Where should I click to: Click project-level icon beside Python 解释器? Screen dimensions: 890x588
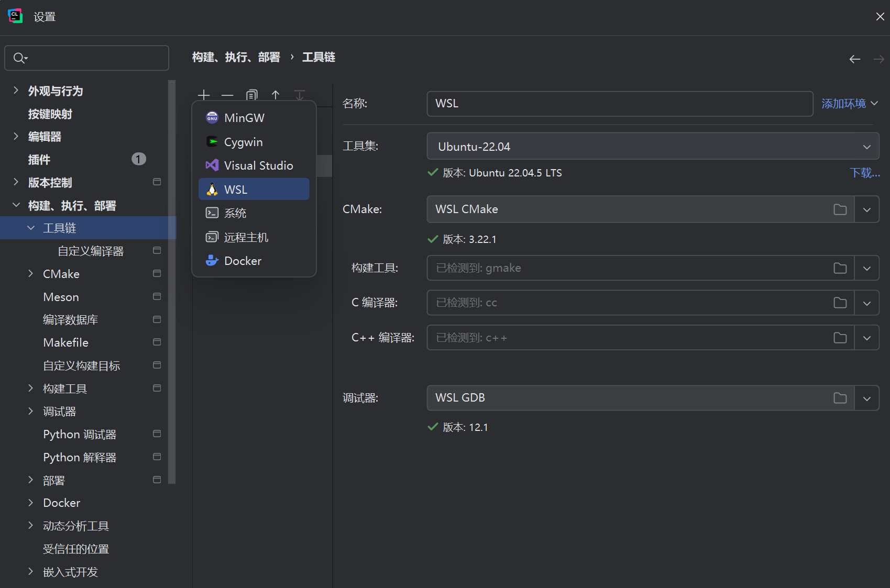(x=157, y=457)
